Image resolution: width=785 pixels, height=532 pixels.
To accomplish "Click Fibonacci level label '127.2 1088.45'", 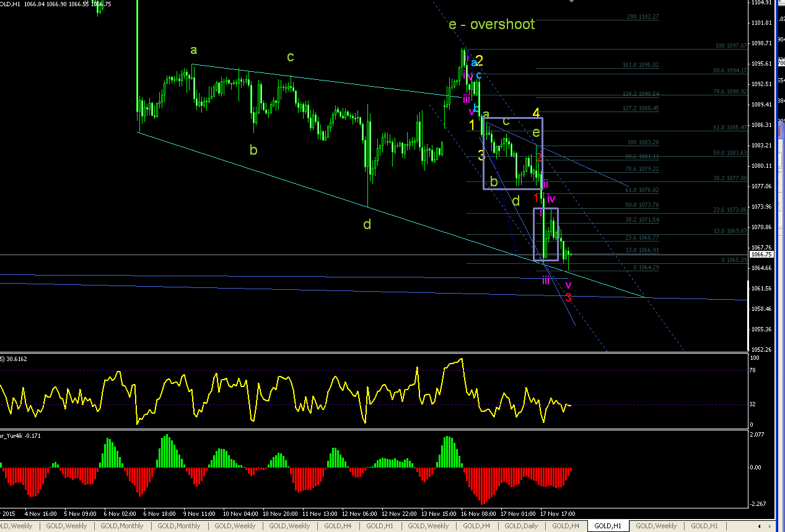I will click(641, 108).
